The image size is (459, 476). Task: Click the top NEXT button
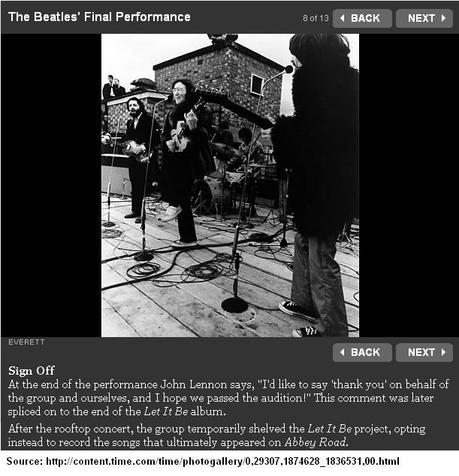pos(424,18)
